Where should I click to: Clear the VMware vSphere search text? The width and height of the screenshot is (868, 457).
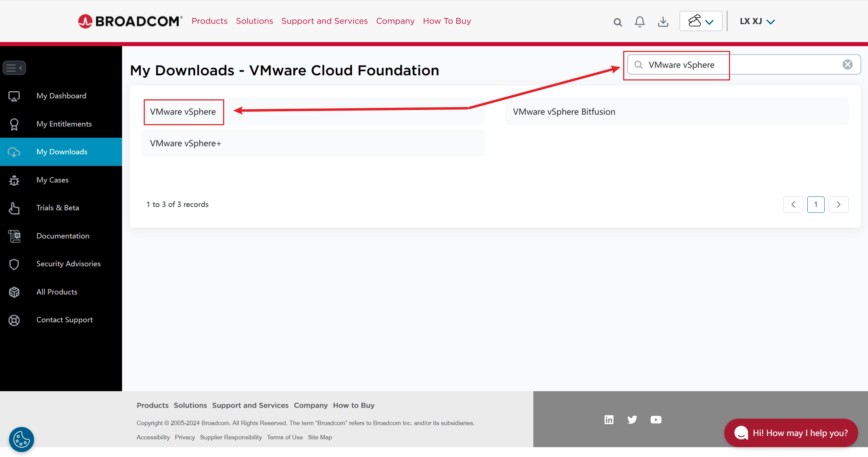847,64
